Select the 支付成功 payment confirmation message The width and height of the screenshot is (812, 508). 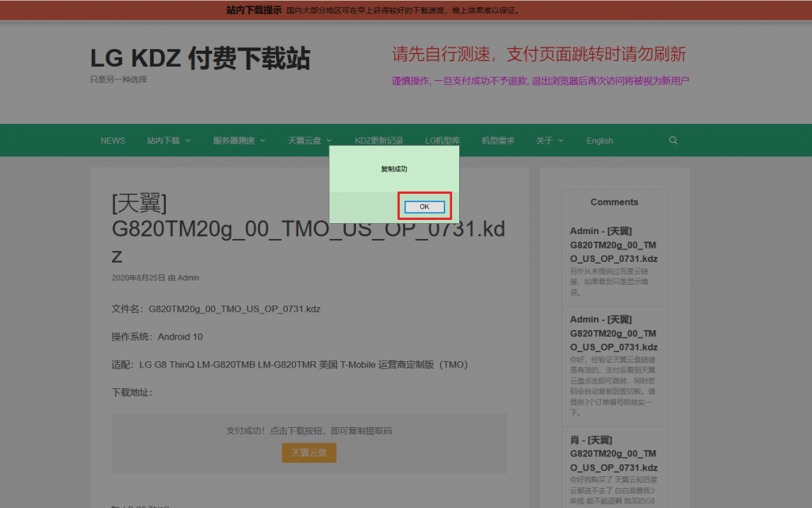coord(309,431)
